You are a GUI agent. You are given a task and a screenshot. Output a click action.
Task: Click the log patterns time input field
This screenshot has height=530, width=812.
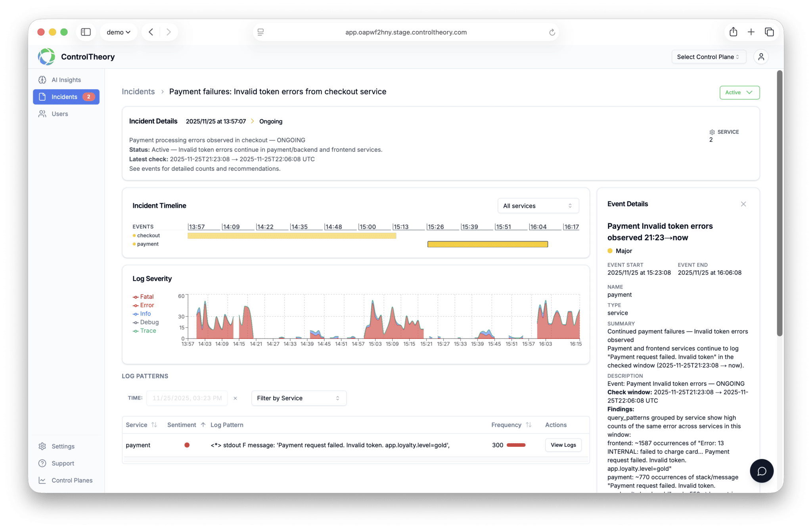[x=187, y=398]
